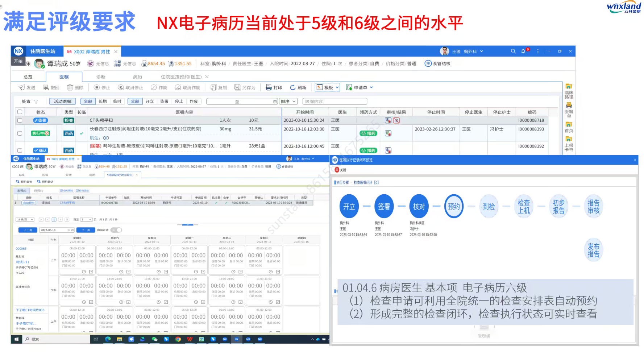
Task: Expand user dropdown in lower window title bar
Action: coord(313,159)
